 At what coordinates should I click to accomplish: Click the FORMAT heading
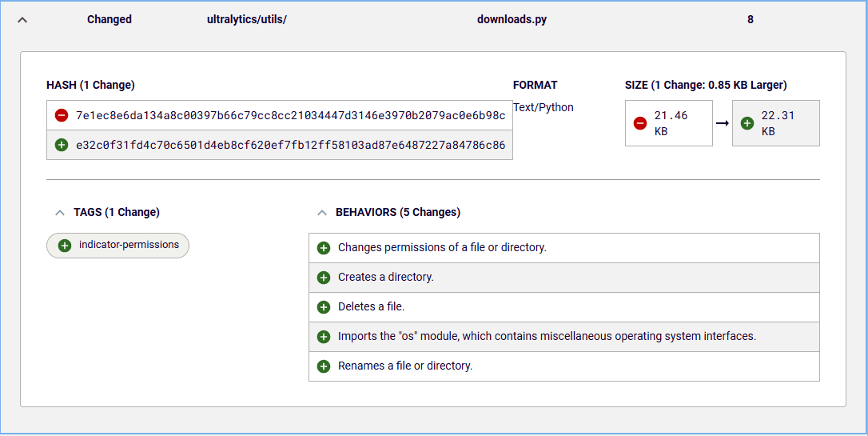[536, 86]
